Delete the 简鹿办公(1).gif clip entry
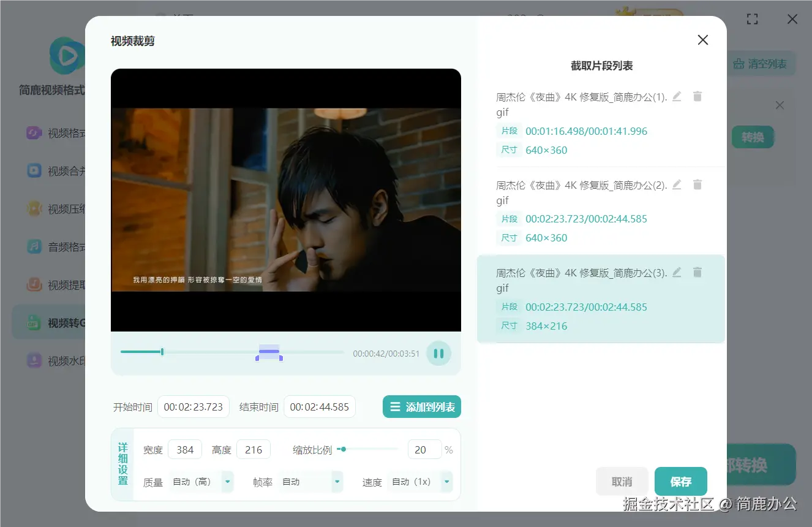Viewport: 812px width, 527px height. click(x=697, y=96)
